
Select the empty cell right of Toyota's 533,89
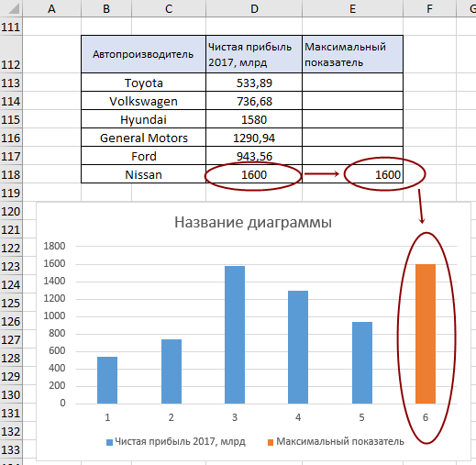coord(352,83)
